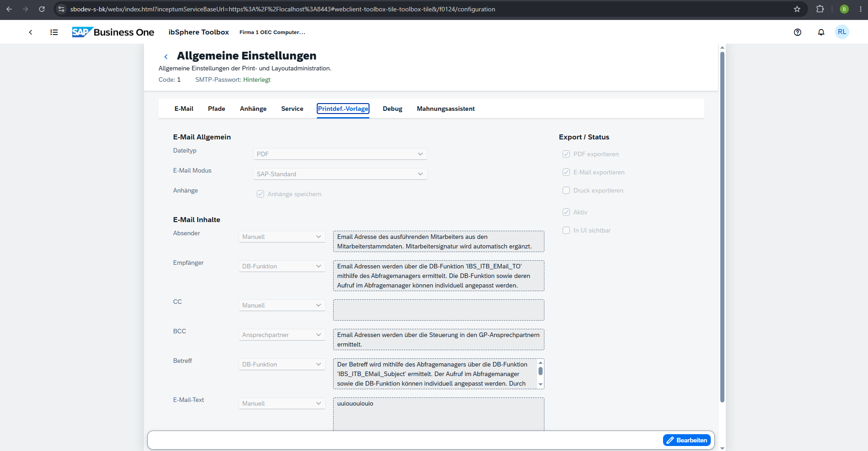
Task: Open CC dropdown
Action: (x=282, y=305)
